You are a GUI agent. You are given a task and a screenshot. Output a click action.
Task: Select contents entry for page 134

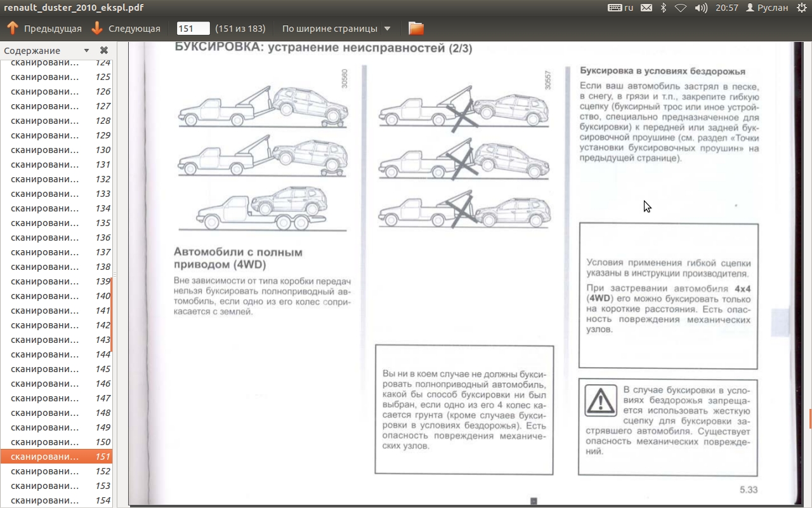coord(56,208)
